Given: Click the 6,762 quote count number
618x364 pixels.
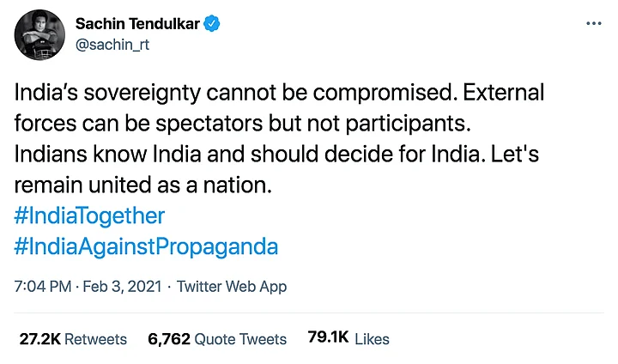Looking at the screenshot, I should pyautogui.click(x=169, y=339).
